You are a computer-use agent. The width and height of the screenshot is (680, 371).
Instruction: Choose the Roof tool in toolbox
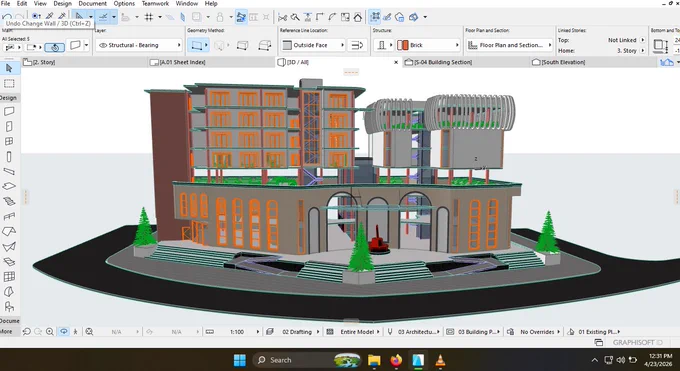tap(9, 231)
